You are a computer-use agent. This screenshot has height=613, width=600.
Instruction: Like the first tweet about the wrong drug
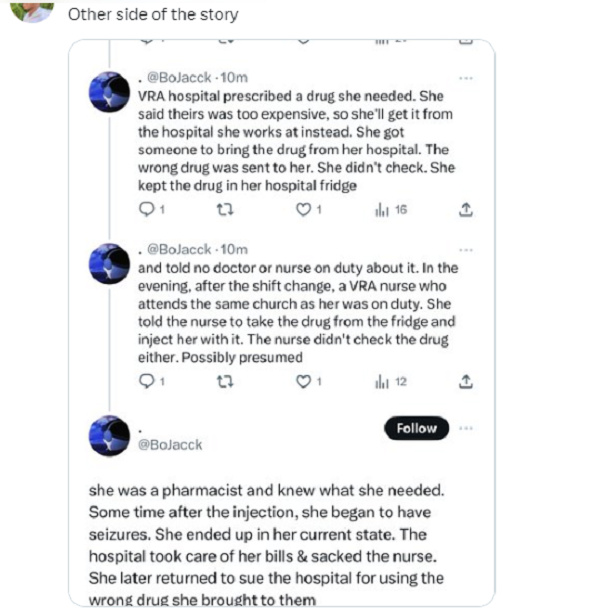pos(306,211)
